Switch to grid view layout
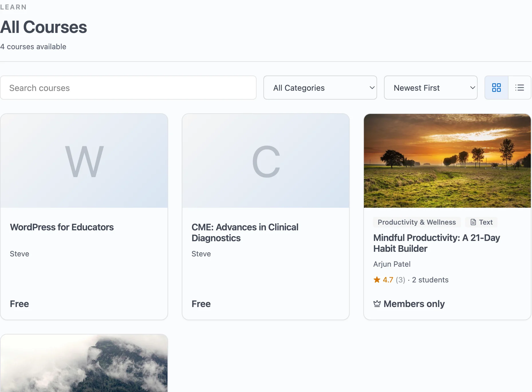This screenshot has width=532, height=392. tap(496, 88)
